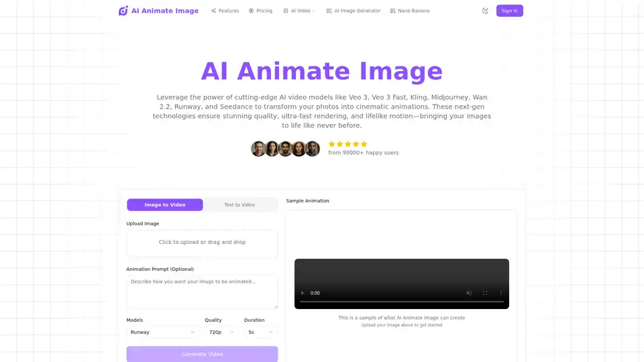This screenshot has width=644, height=362.
Task: Click inside the Animation Prompt text area
Action: pyautogui.click(x=202, y=292)
